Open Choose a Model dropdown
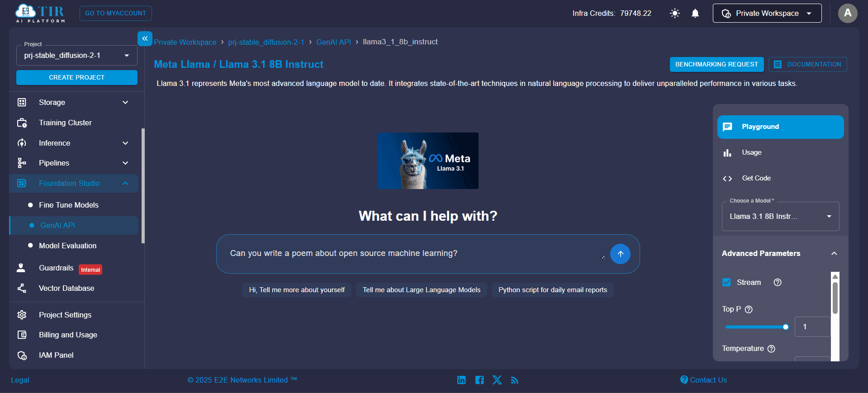Image resolution: width=868 pixels, height=393 pixels. tap(780, 216)
